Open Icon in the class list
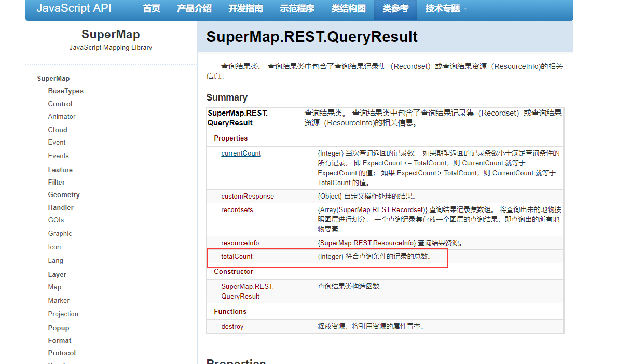 pos(54,247)
